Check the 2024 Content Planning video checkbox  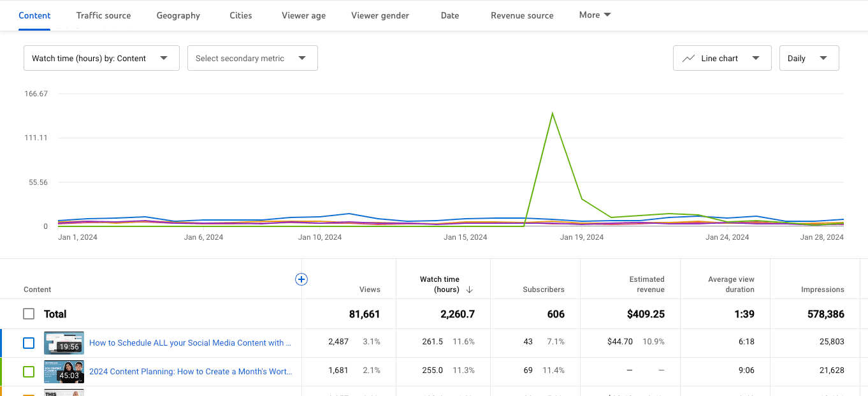pos(29,372)
